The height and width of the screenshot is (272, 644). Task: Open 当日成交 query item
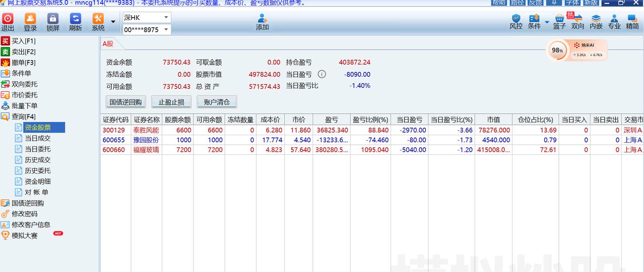click(x=38, y=138)
